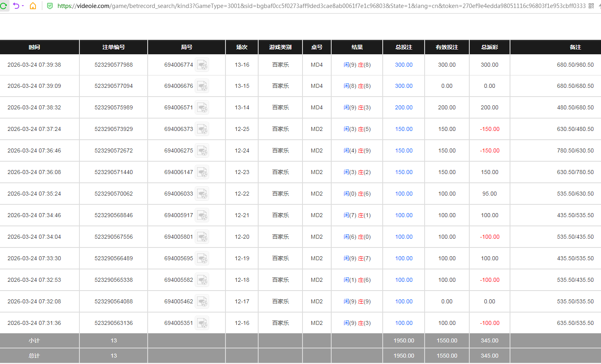The width and height of the screenshot is (601, 364).
Task: View replay video for round 694005801
Action: pos(202,237)
